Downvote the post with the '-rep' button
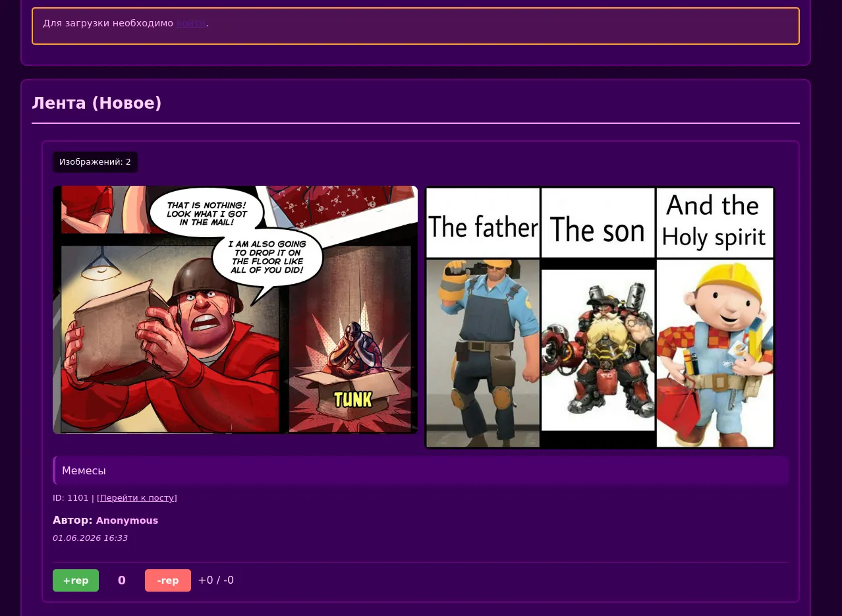Screen dimensions: 842x616 (x=168, y=580)
